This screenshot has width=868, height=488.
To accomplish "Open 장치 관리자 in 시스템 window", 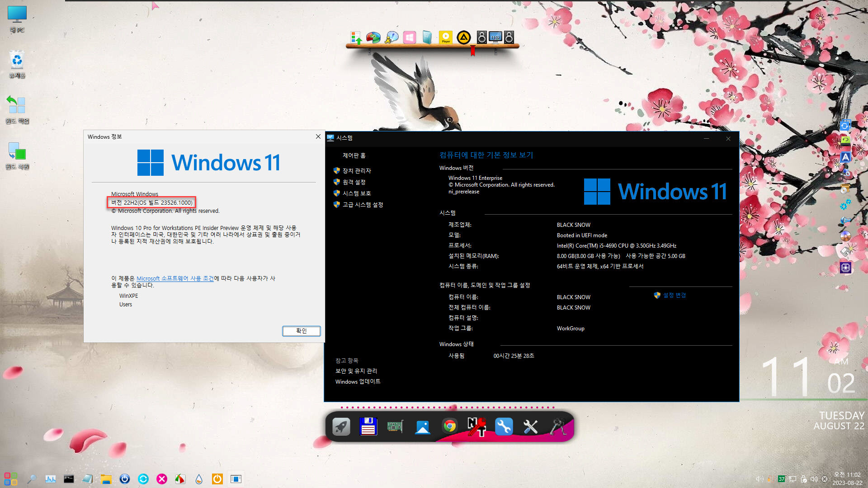I will (x=357, y=171).
